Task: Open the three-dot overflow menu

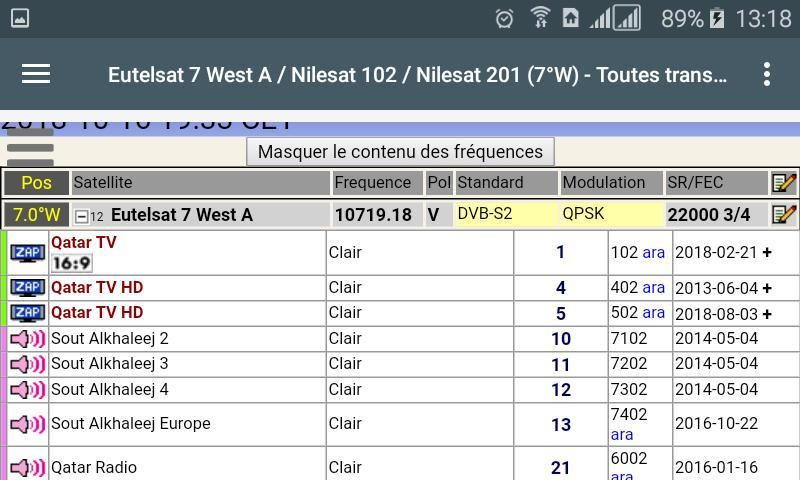Action: click(767, 74)
